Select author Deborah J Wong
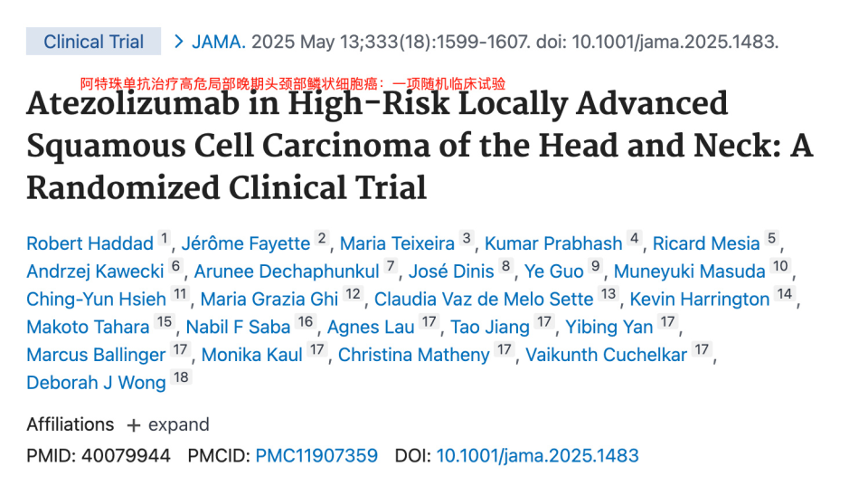The image size is (868, 495). pos(96,383)
